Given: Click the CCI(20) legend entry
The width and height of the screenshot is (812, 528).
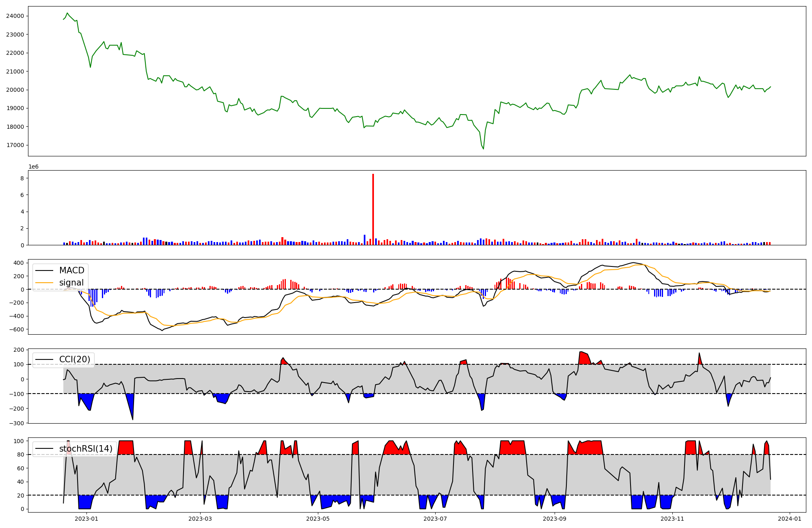Looking at the screenshot, I should pos(75,359).
